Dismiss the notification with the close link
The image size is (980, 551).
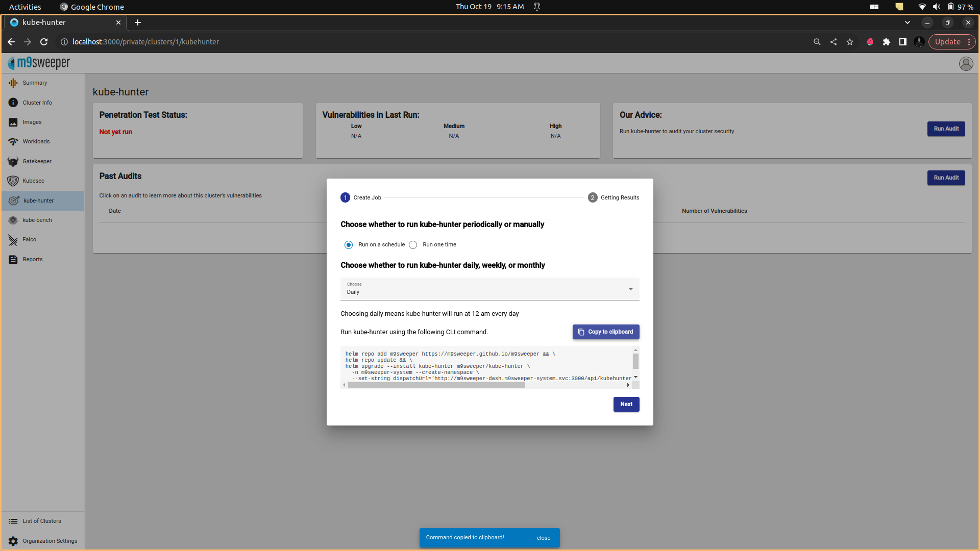(x=543, y=538)
